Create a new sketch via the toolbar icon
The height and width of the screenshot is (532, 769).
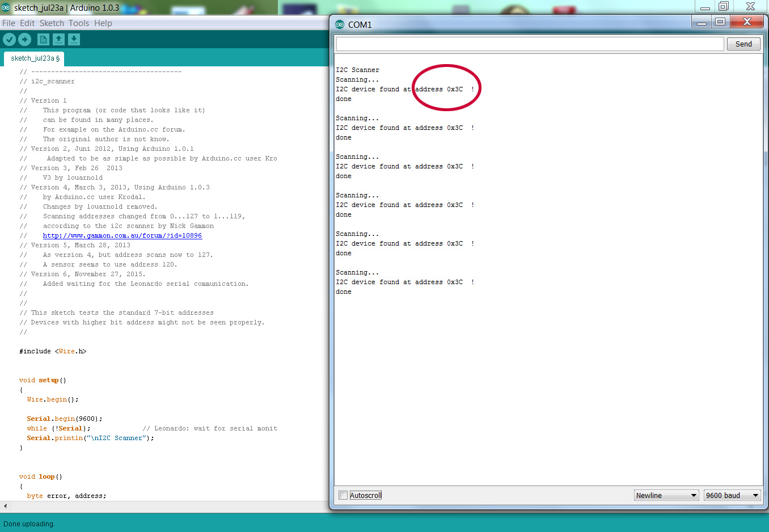[x=43, y=40]
